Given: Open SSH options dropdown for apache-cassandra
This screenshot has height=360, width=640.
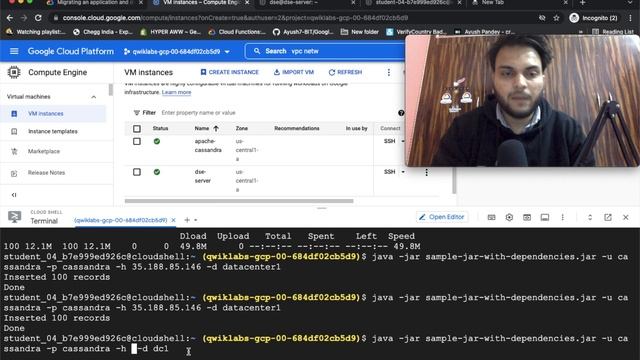Looking at the screenshot, I should click(x=403, y=141).
